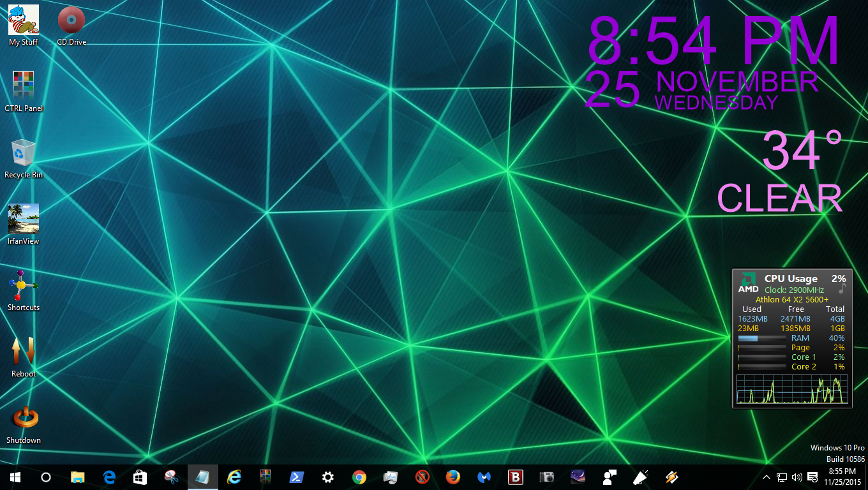Screen dimensions: 868x490
Task: Click the 'CLEAR' weather condition text
Action: [780, 198]
